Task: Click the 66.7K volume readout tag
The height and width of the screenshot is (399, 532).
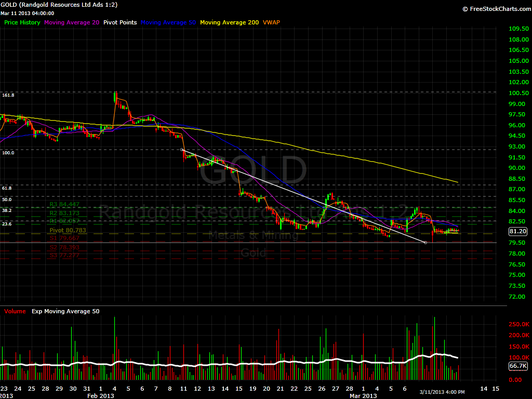Action: tap(517, 366)
